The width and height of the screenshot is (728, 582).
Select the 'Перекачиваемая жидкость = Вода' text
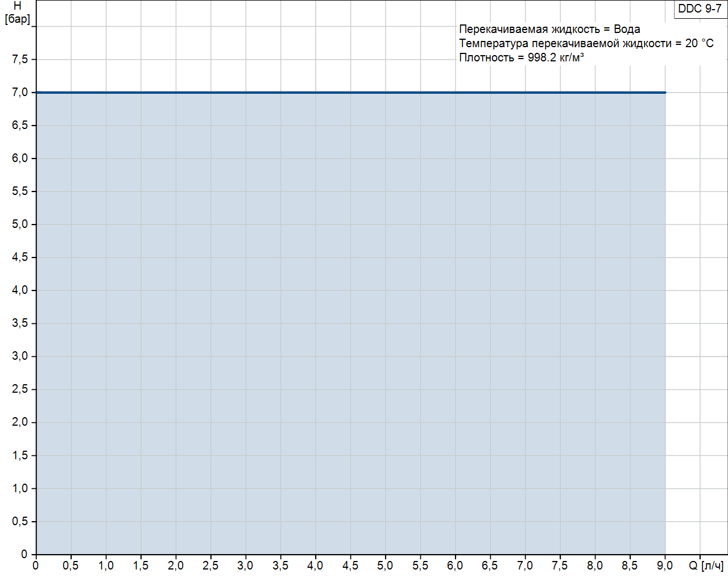pyautogui.click(x=549, y=29)
